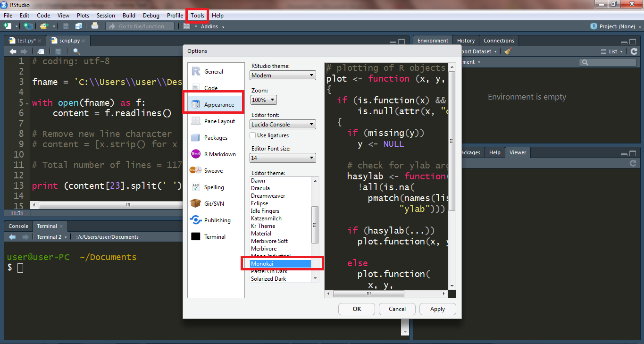Create a new R project via the project icon
The width and height of the screenshot is (644, 344).
pos(28,26)
